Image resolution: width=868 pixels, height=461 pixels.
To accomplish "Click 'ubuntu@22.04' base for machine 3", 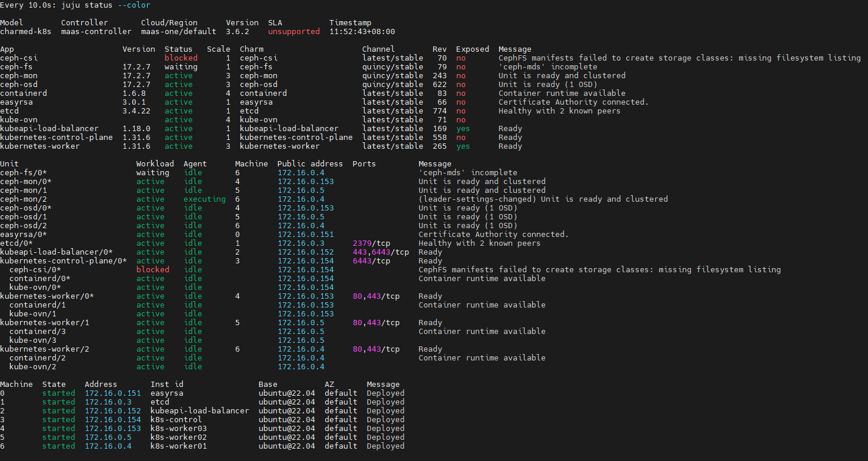I will click(x=287, y=420).
